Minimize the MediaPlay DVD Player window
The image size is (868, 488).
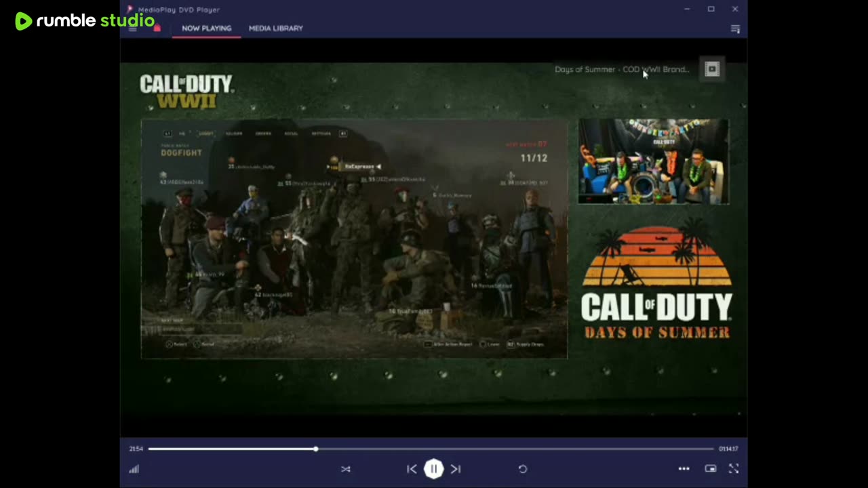[687, 9]
